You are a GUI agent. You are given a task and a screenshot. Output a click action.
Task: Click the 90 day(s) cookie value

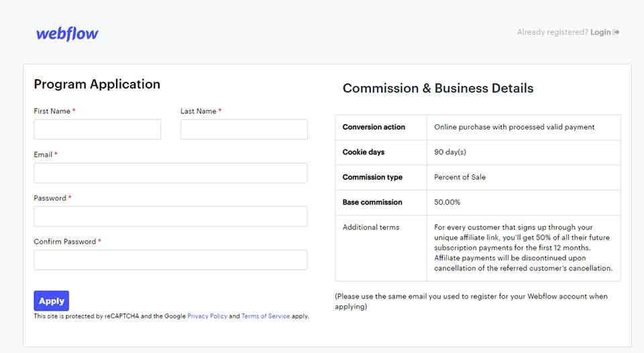click(x=450, y=152)
